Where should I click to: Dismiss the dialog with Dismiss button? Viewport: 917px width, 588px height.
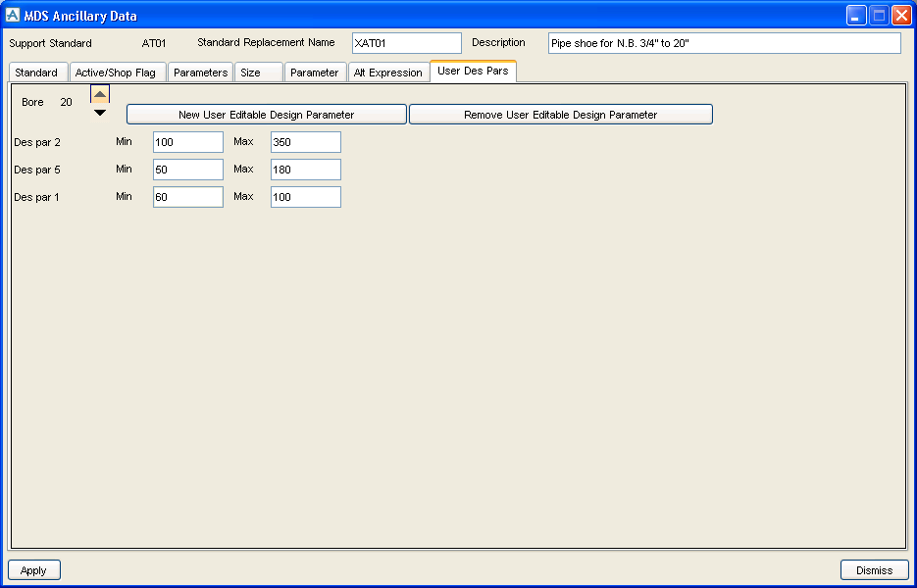(x=874, y=570)
